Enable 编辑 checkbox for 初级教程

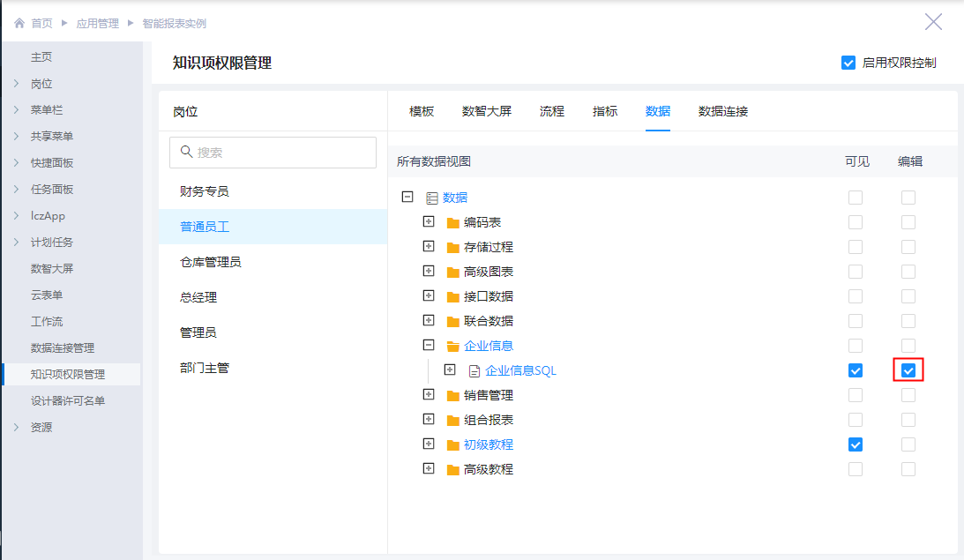point(908,444)
